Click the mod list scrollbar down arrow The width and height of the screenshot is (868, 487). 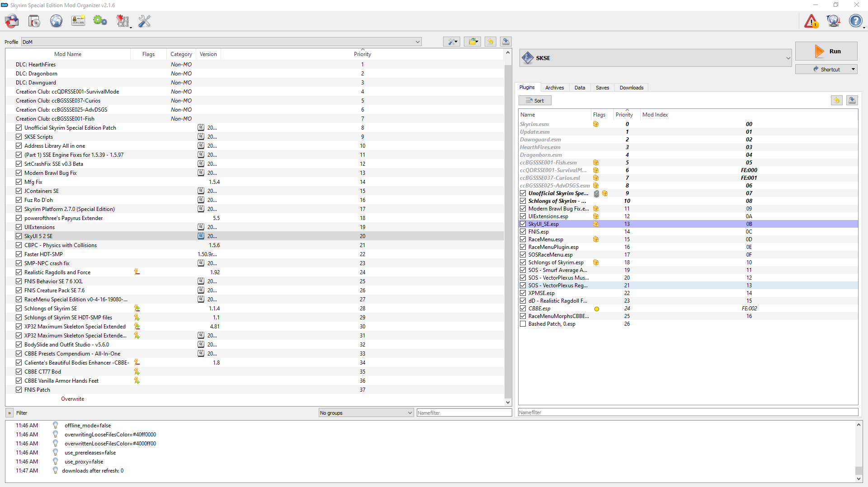pyautogui.click(x=508, y=402)
